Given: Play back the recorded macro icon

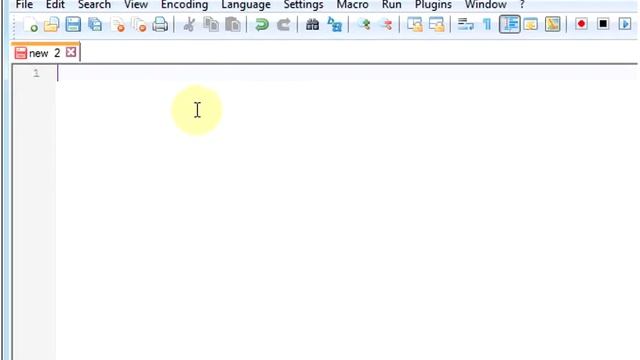Looking at the screenshot, I should (x=625, y=24).
